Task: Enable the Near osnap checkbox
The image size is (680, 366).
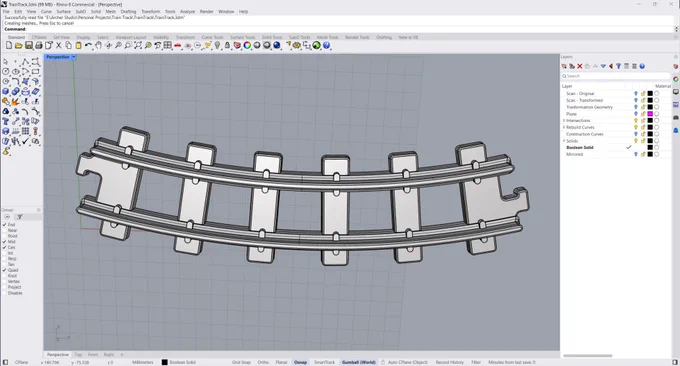Action: pyautogui.click(x=4, y=230)
